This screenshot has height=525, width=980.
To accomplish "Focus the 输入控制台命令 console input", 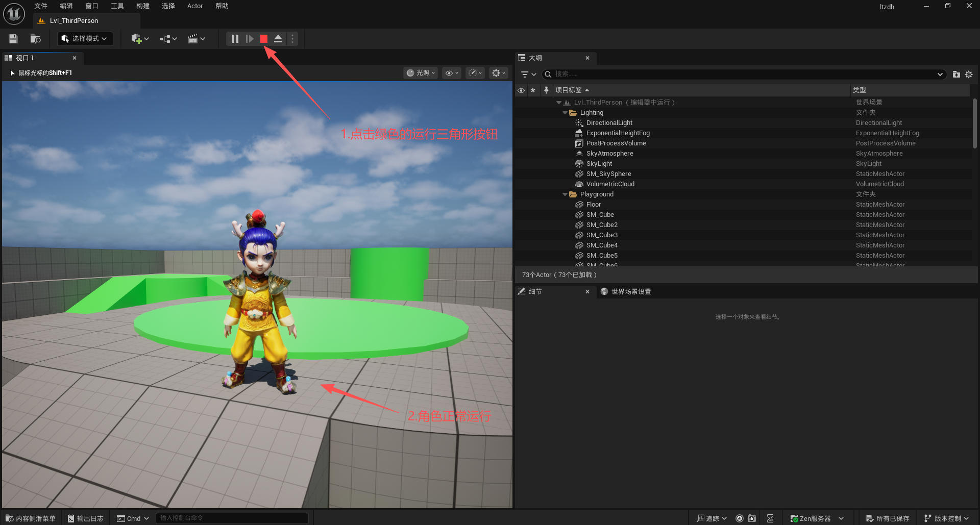I will [x=232, y=518].
